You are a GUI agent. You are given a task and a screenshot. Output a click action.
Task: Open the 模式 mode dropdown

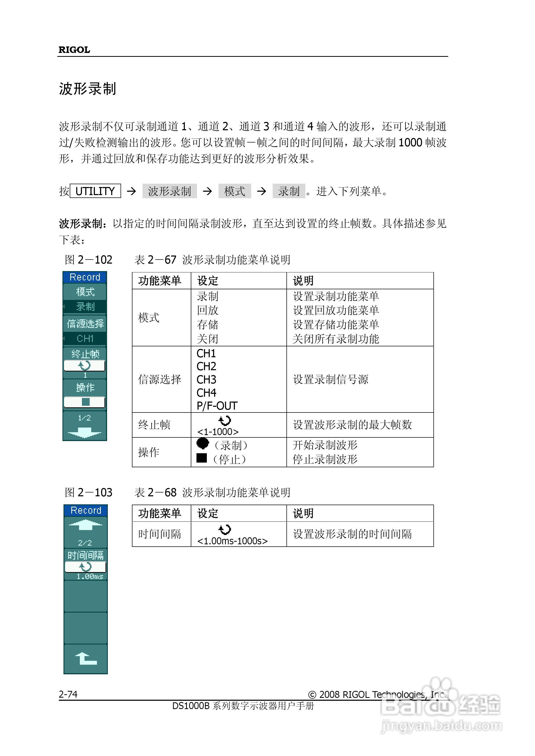85,293
